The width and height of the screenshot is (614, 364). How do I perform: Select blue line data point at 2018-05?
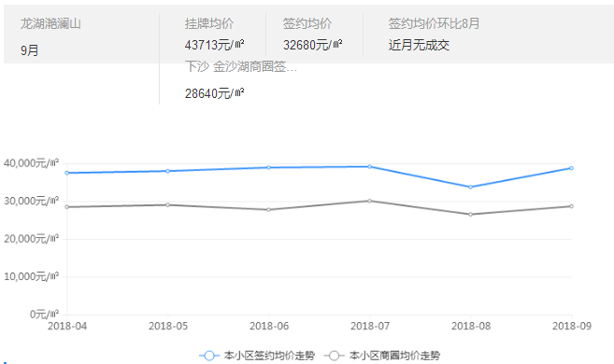[167, 171]
